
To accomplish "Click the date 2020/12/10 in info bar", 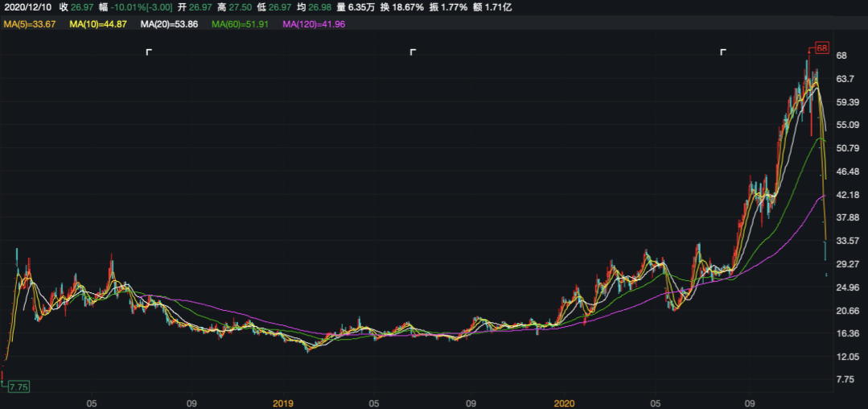I will tap(27, 7).
